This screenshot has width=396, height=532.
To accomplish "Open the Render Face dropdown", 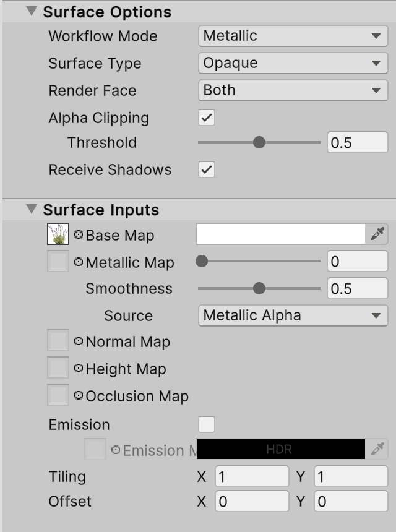I will click(x=293, y=90).
